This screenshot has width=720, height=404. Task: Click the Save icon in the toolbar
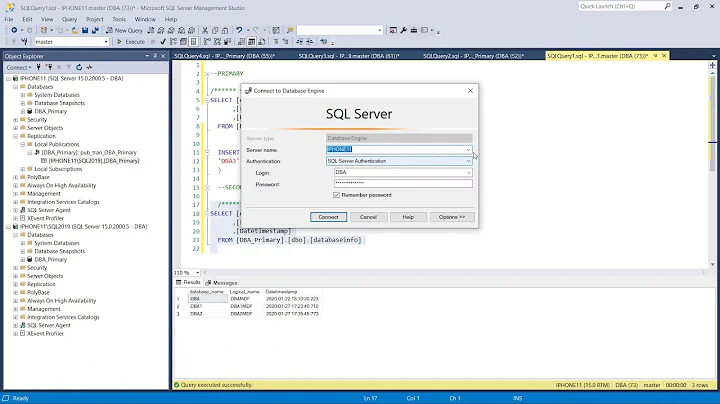coord(85,30)
